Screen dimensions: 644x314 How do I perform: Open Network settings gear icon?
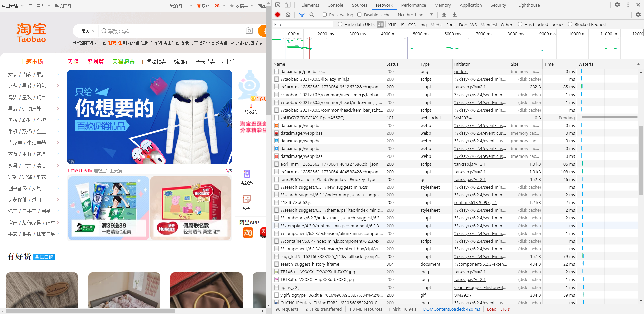click(x=638, y=15)
